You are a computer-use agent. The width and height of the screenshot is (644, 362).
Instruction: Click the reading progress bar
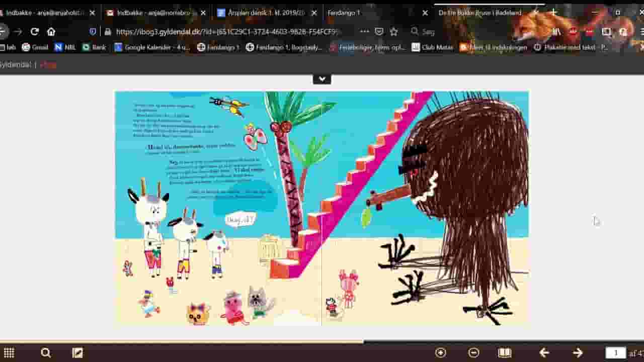tap(322, 341)
